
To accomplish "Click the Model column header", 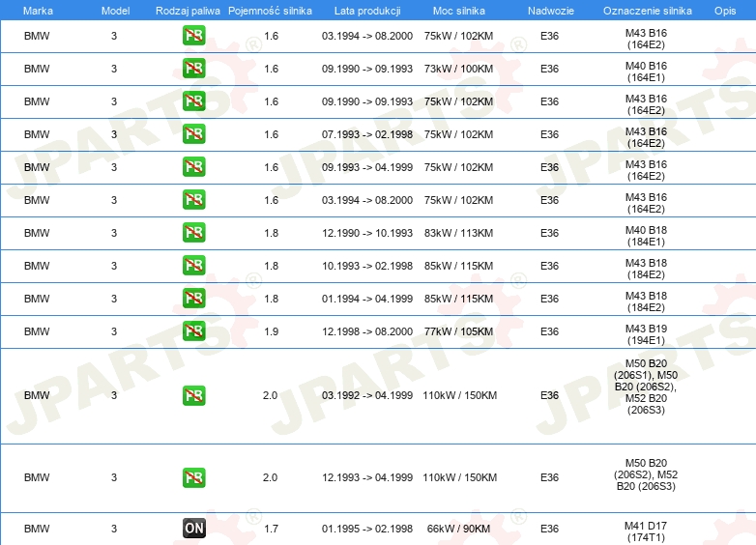I will tap(115, 11).
